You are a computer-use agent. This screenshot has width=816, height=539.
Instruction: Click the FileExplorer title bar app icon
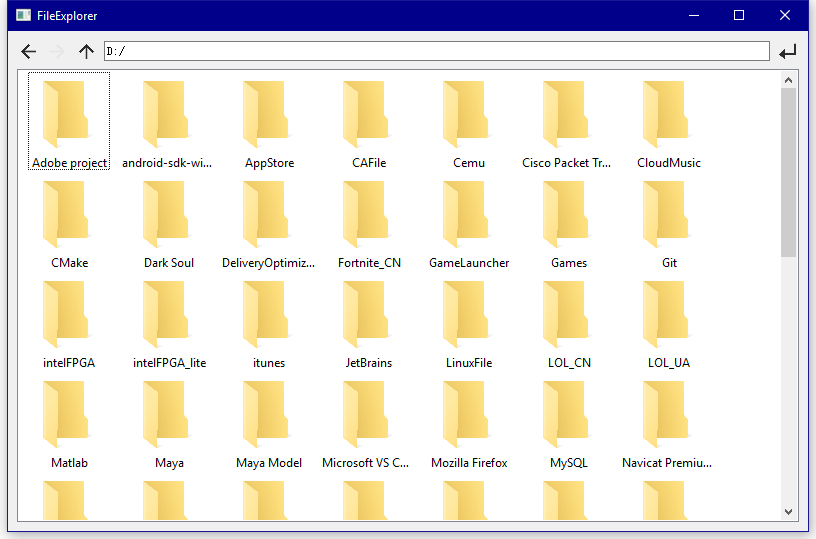click(x=23, y=16)
